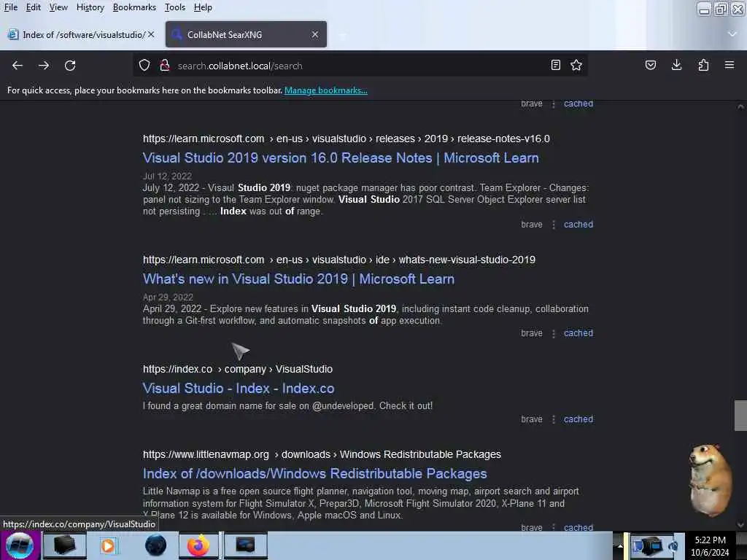The height and width of the screenshot is (560, 747).
Task: Close the Index of /software/visualstudio/ tab
Action: point(151,34)
